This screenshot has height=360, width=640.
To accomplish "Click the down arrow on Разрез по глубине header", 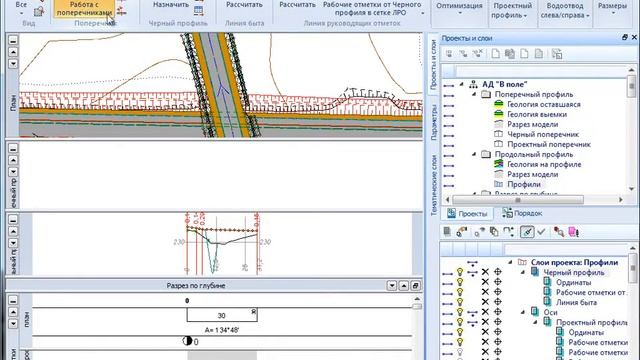I will [392, 285].
